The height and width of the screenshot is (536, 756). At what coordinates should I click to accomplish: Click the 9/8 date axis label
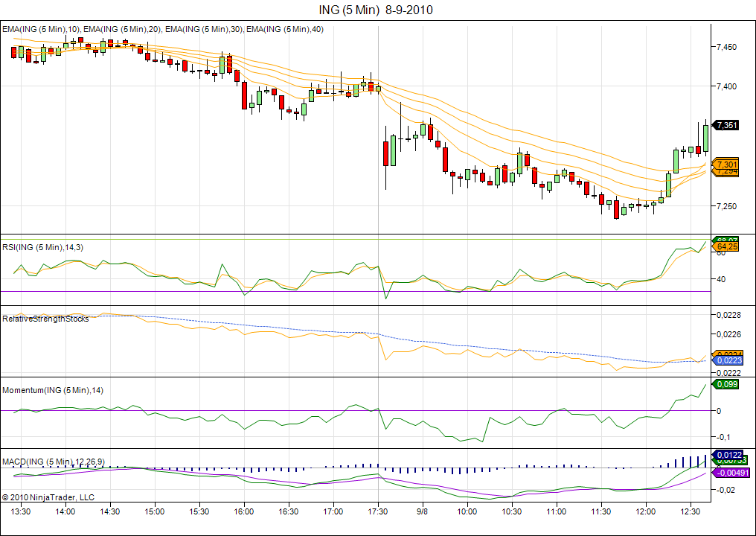click(x=423, y=511)
